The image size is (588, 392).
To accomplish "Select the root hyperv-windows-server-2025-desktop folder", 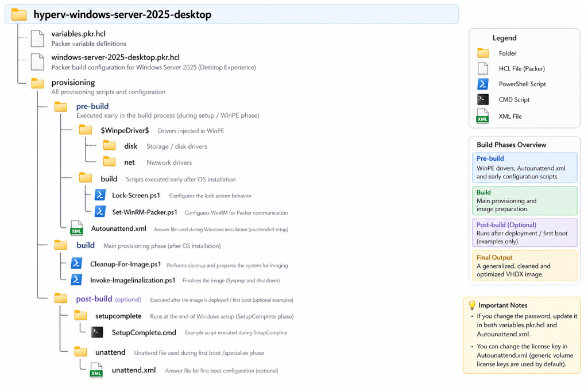I will [122, 14].
